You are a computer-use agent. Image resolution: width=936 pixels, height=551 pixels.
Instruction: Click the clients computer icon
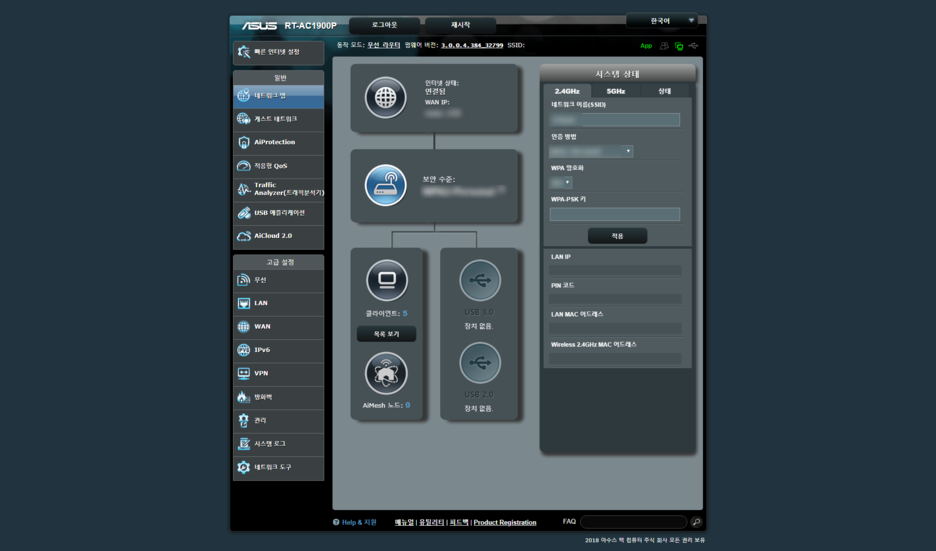coord(387,280)
